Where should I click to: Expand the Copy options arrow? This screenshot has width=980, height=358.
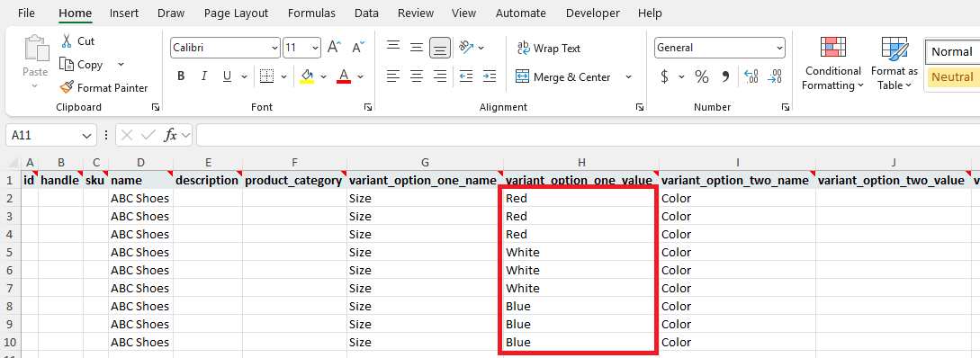(121, 65)
